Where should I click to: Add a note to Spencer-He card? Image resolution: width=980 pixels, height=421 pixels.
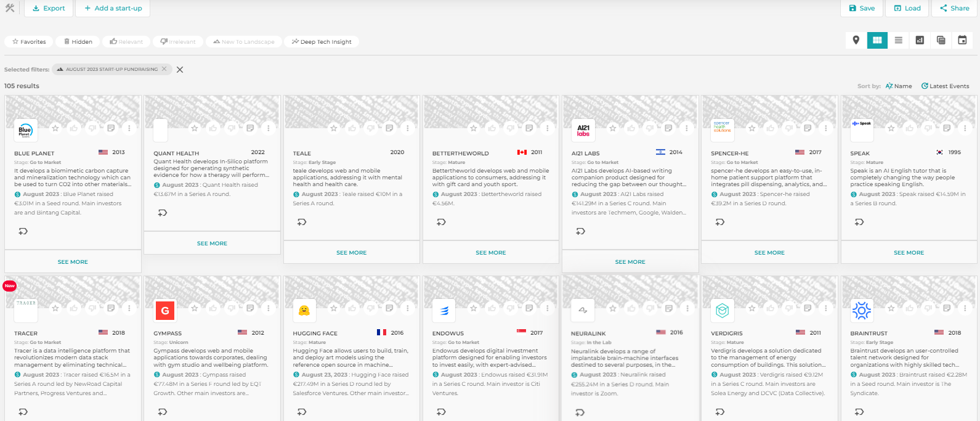808,128
